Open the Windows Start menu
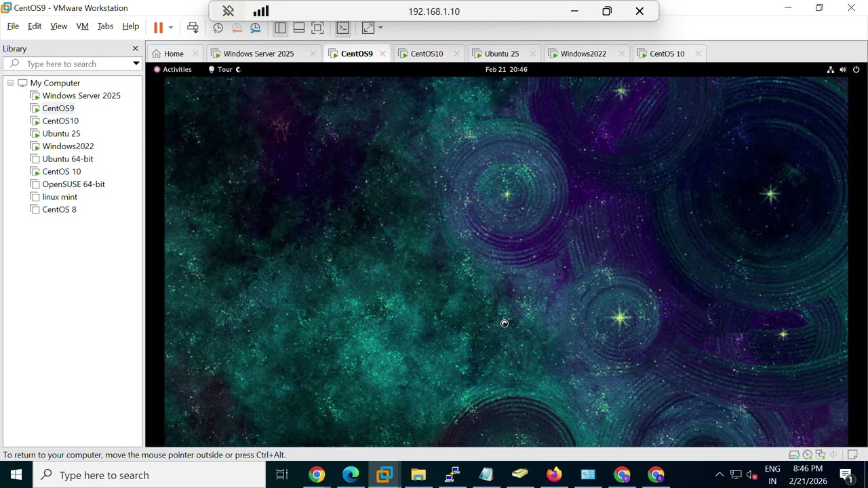 16,474
